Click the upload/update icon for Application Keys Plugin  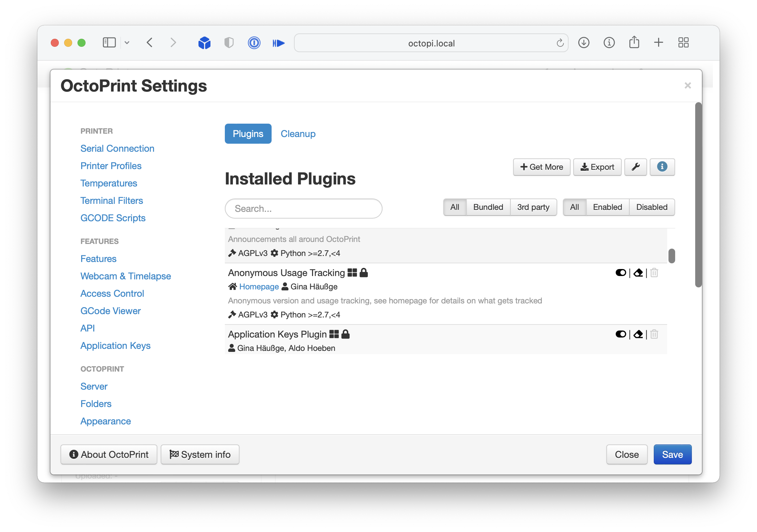click(639, 335)
